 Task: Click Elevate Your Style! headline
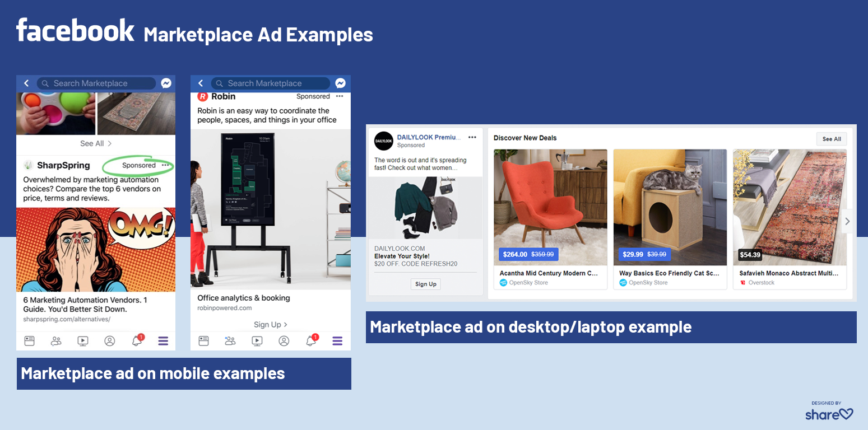pyautogui.click(x=402, y=256)
